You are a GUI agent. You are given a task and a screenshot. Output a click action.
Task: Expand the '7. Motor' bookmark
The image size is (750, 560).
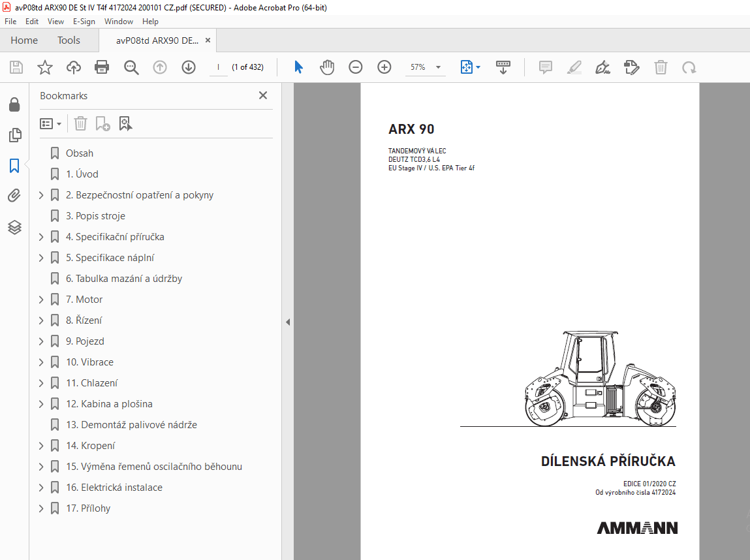click(40, 299)
